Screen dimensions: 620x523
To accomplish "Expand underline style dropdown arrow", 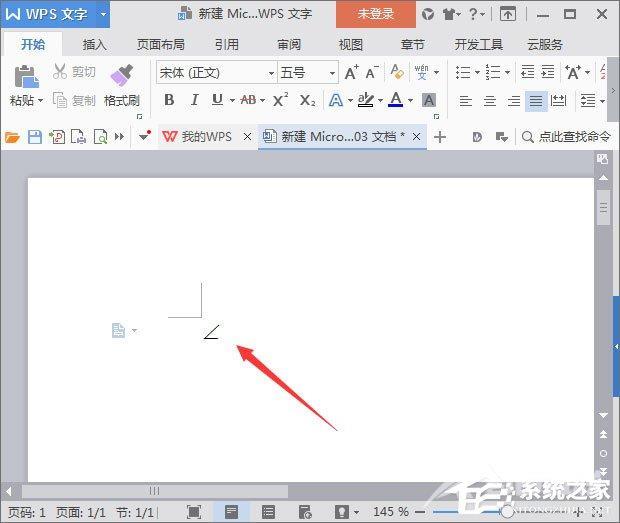I will [x=232, y=100].
